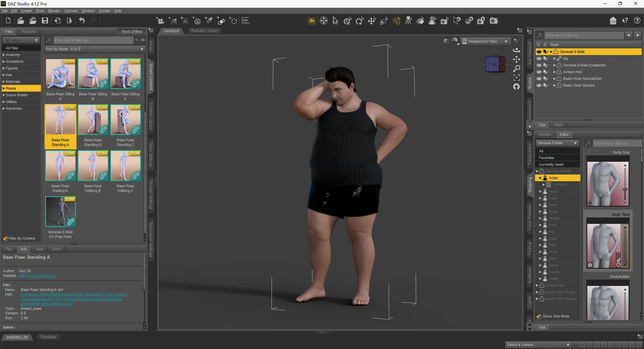Image resolution: width=644 pixels, height=349 pixels.
Task: Select the Surface Selection tool
Action: coord(420,21)
